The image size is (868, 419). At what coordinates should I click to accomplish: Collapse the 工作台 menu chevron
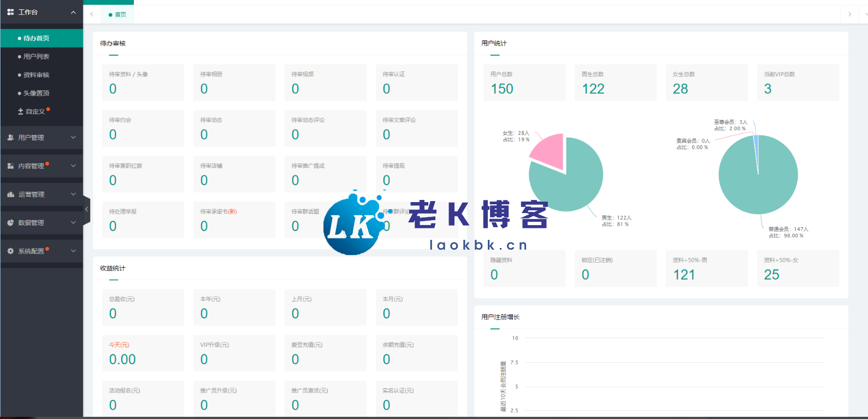coord(73,12)
